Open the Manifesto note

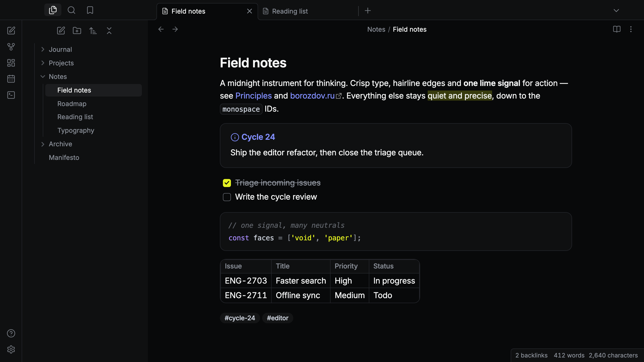tap(64, 158)
